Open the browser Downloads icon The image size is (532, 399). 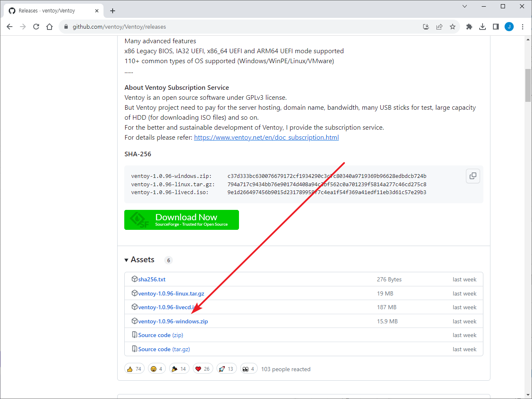(483, 27)
